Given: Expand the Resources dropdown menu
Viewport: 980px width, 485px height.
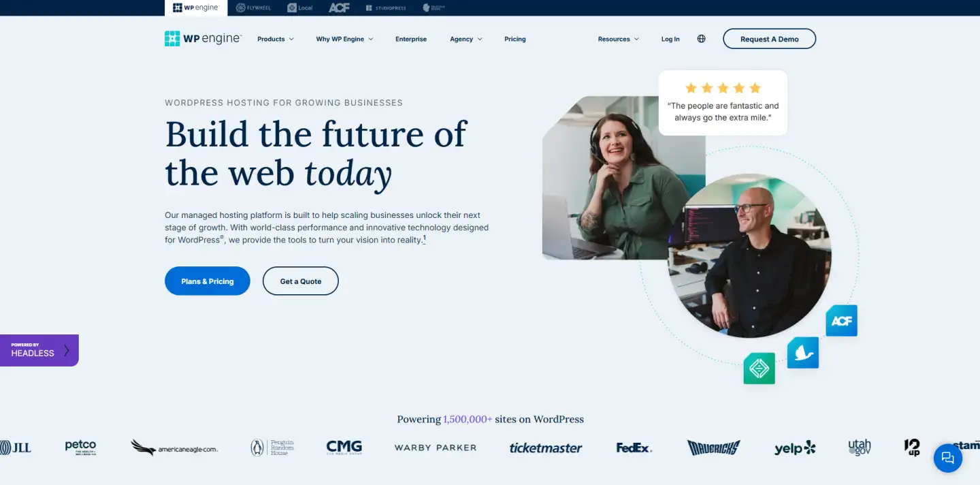Looking at the screenshot, I should (619, 39).
